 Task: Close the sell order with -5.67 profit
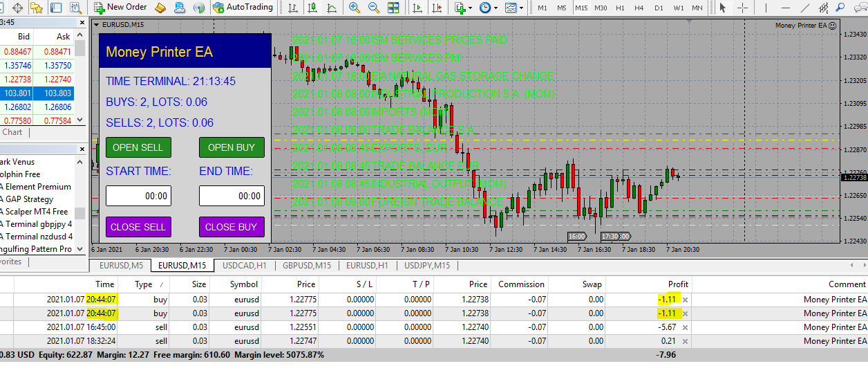click(x=685, y=327)
